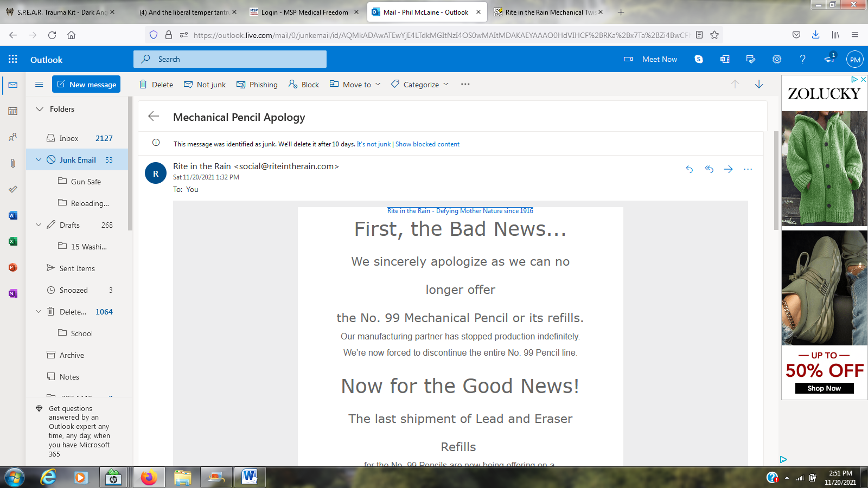Open the Help question mark
The height and width of the screenshot is (488, 868).
[x=803, y=59]
